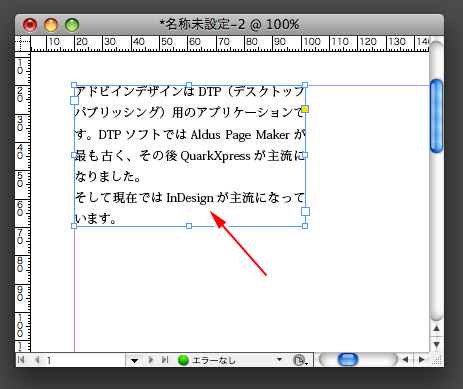Screen dimensions: 463x389
Task: Click the エラーなし preflight status text
Action: (x=214, y=360)
